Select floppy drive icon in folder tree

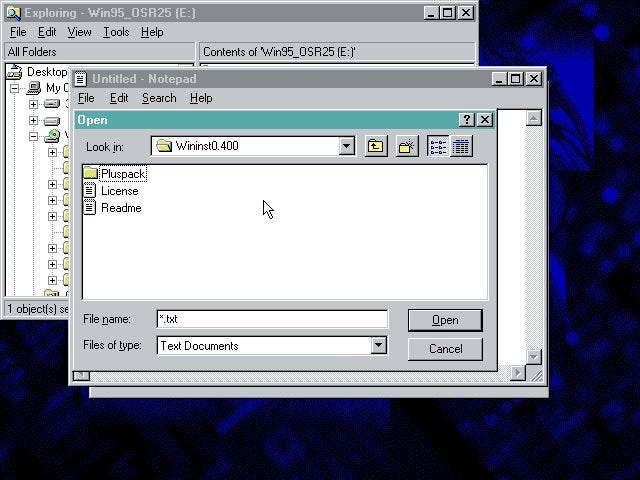pos(52,104)
